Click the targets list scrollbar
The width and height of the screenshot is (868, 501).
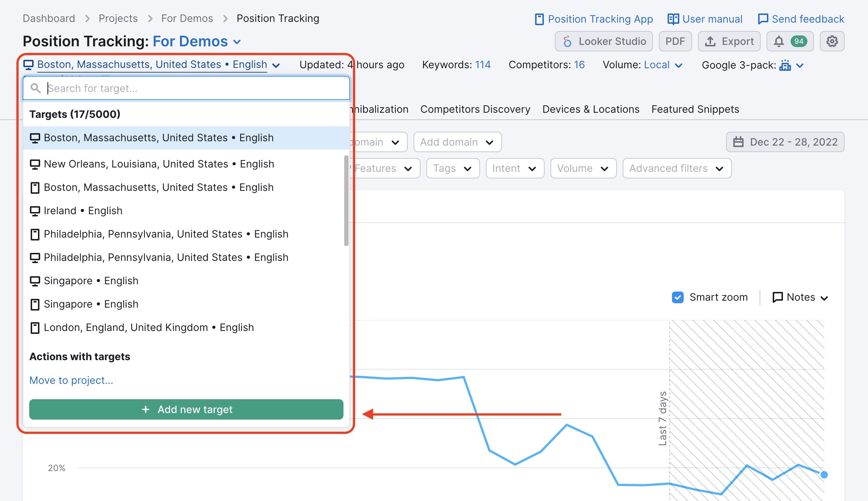point(346,201)
